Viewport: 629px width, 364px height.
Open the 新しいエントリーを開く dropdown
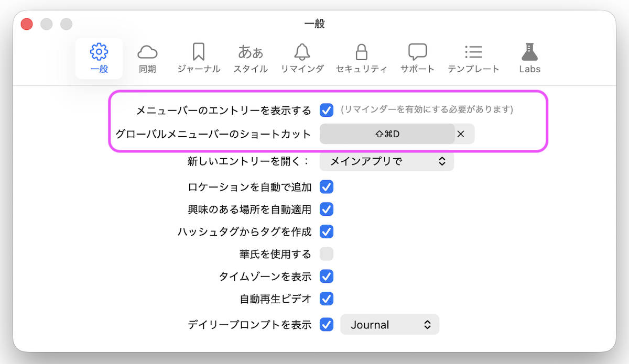click(x=387, y=162)
